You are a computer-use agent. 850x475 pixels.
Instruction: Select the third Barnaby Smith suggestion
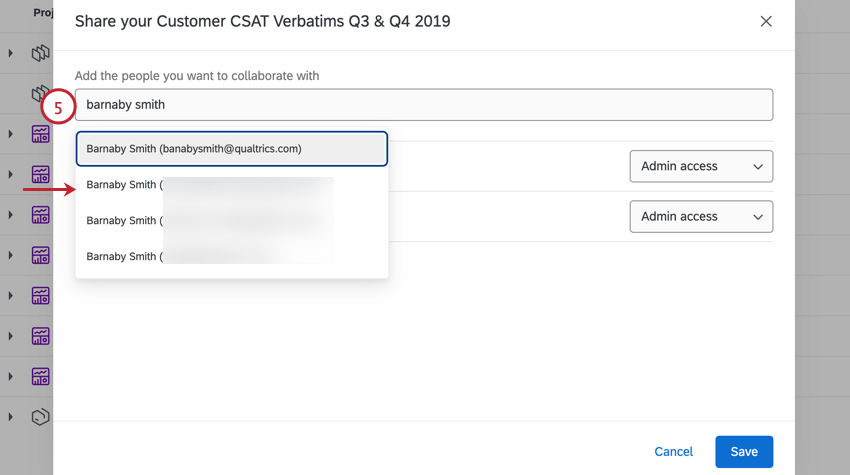[232, 221]
